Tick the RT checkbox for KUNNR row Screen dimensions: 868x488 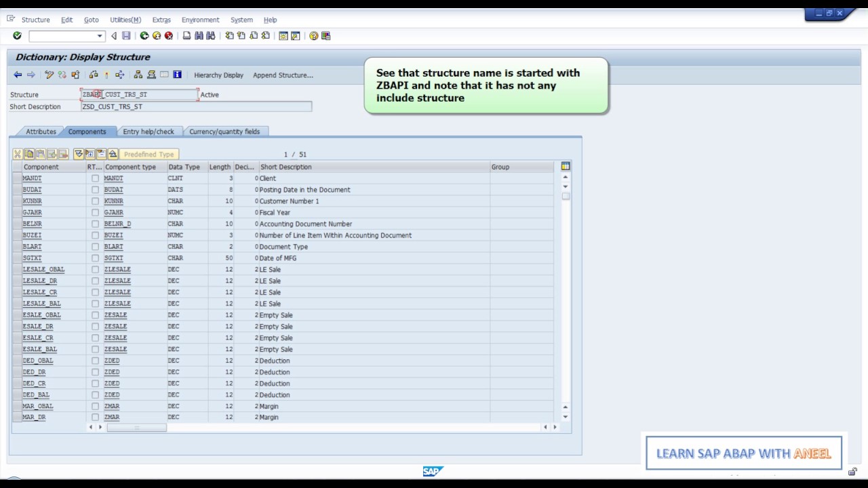[x=95, y=201]
